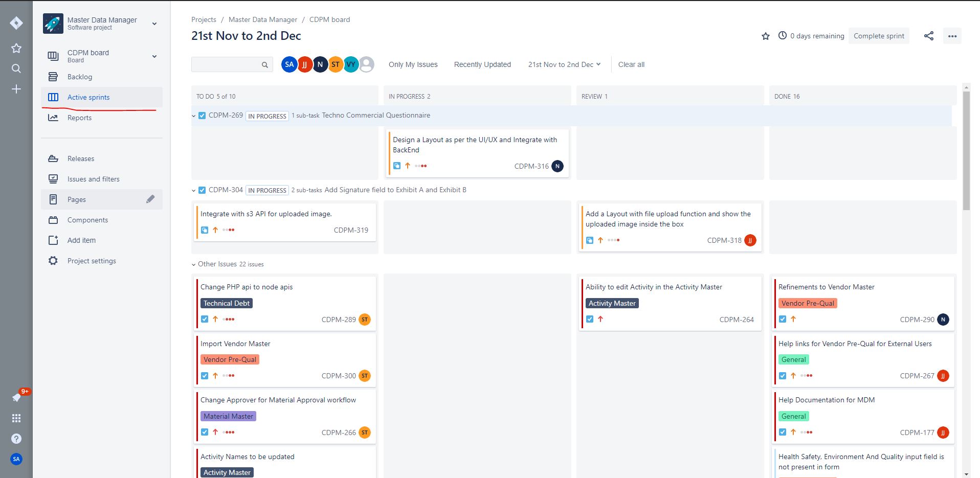Click the pencil edit icon on Pages
The width and height of the screenshot is (980, 478).
[150, 199]
